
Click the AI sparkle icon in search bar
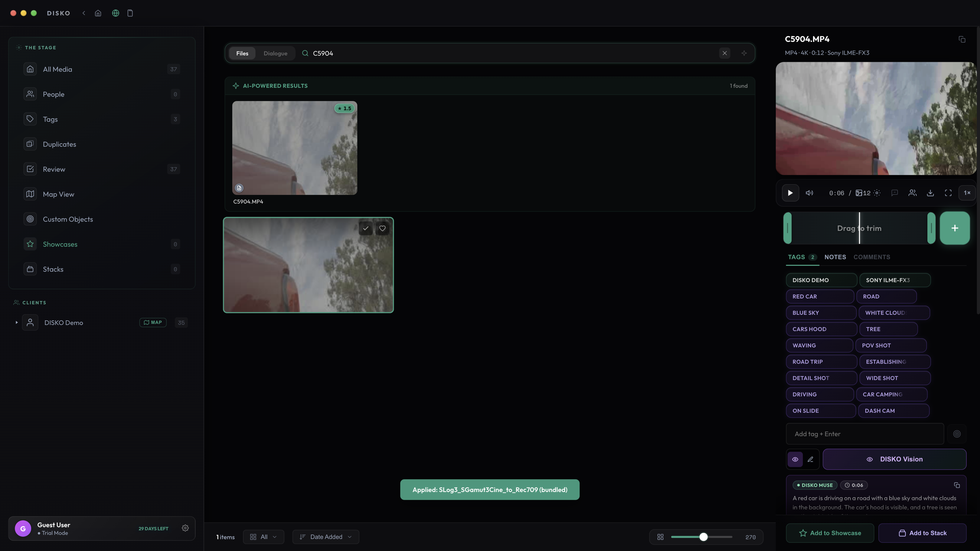coord(744,53)
